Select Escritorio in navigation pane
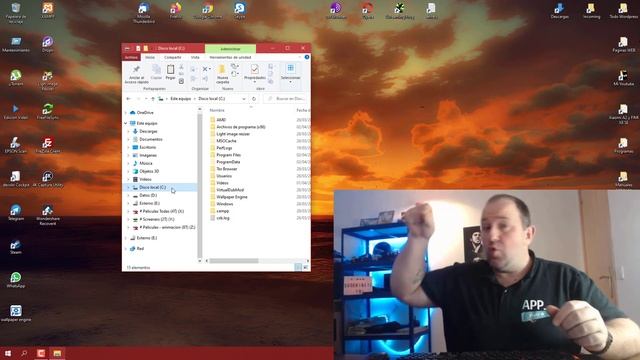The height and width of the screenshot is (360, 640). (x=147, y=147)
